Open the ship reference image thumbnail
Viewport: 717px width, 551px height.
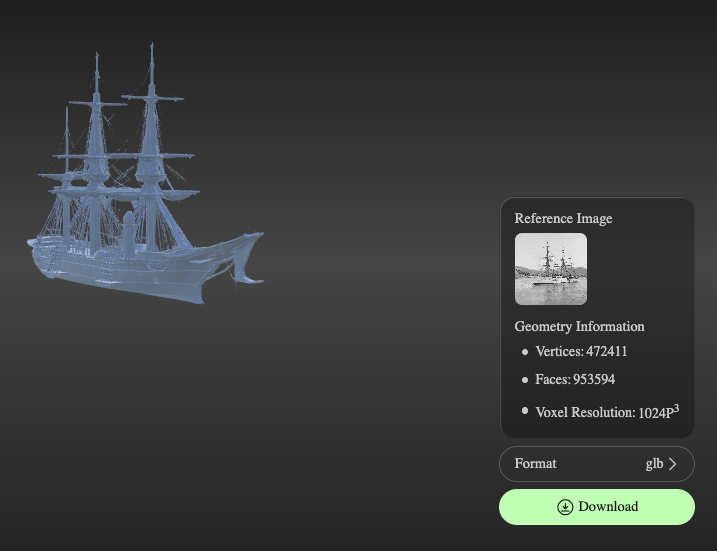(550, 269)
